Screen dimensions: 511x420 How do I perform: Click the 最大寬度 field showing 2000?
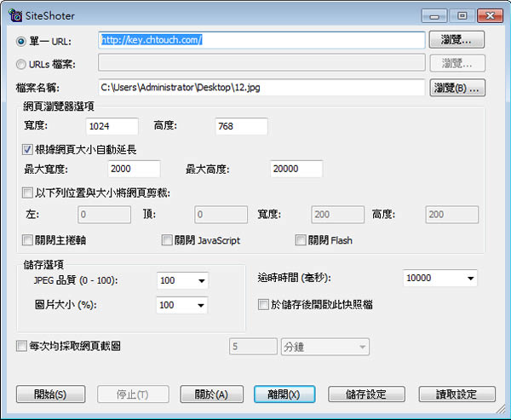[134, 169]
